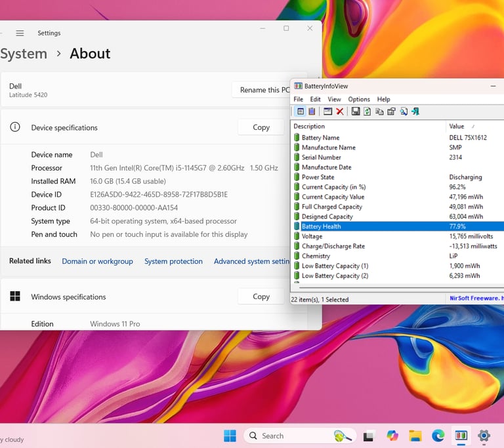The image size is (504, 448).
Task: Click the highlighted Battery Health row
Action: pyautogui.click(x=398, y=226)
